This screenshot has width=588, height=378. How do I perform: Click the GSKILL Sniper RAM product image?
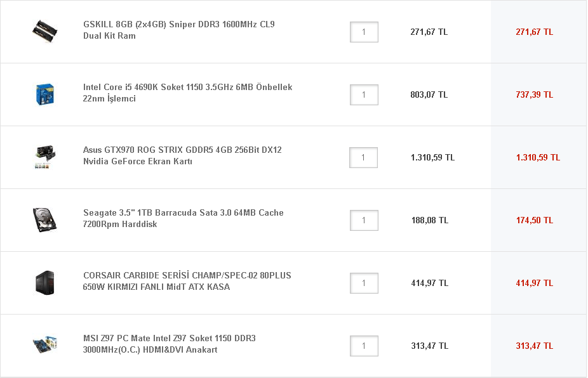click(x=45, y=31)
